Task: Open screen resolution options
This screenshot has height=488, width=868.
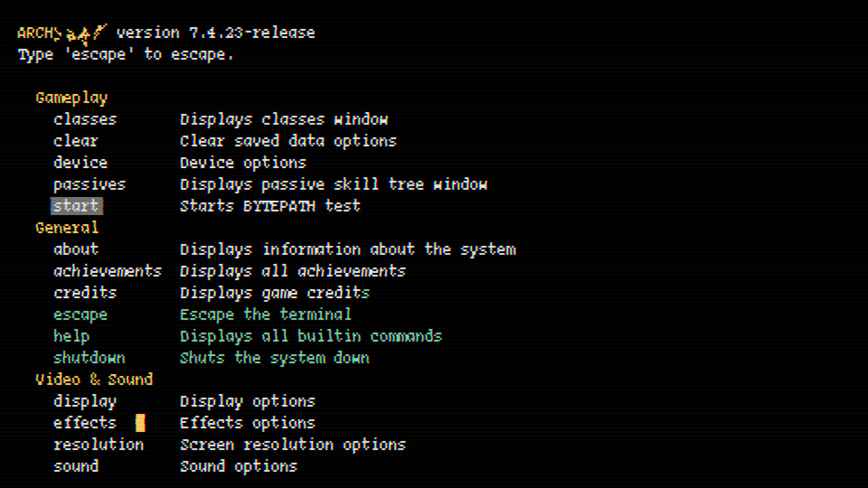Action: 99,445
